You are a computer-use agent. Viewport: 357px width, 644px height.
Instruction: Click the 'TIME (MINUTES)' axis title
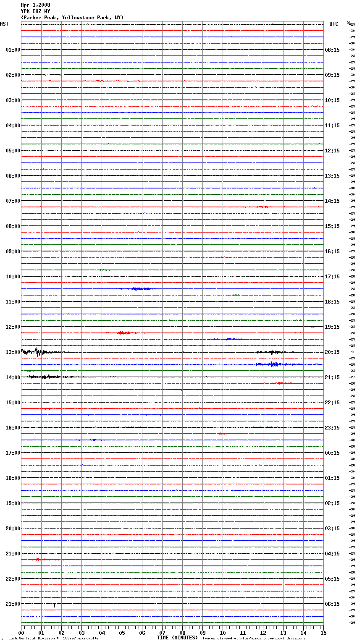coord(177,637)
